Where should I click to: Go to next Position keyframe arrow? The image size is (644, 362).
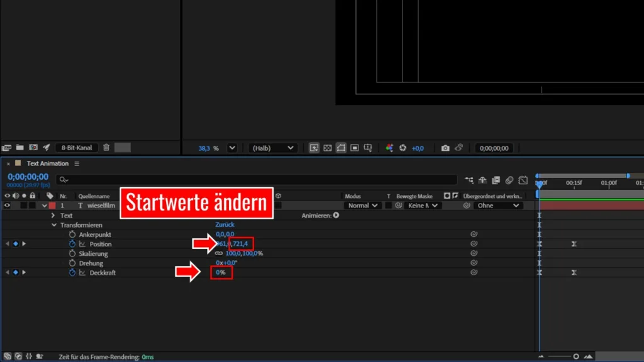[x=25, y=244]
